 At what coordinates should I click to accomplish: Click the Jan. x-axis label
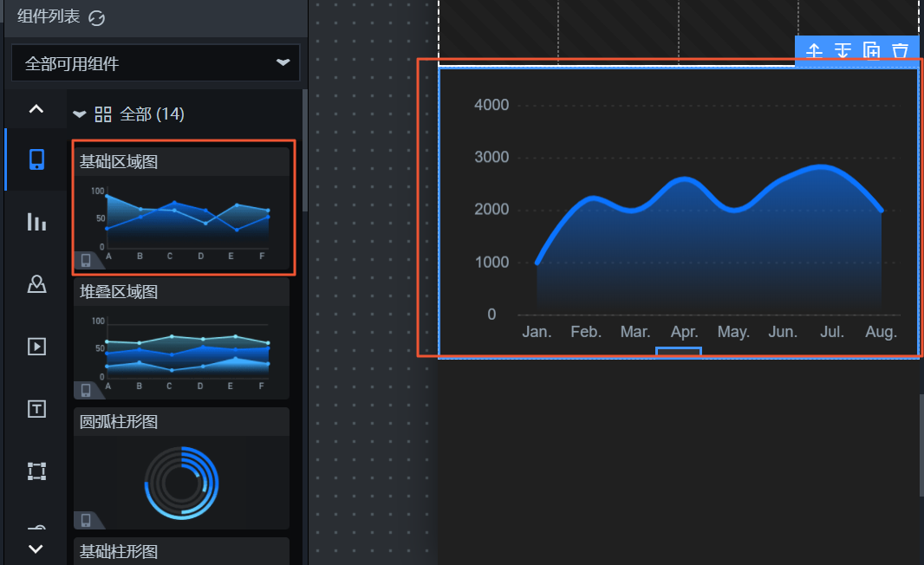[537, 332]
